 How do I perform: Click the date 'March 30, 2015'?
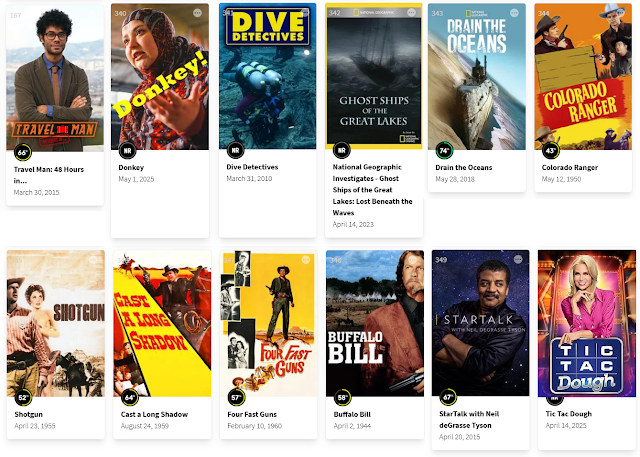36,192
